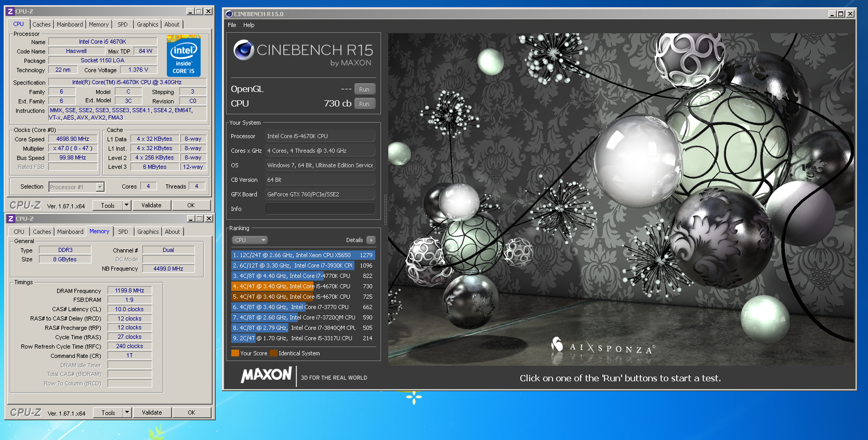Click the Intel Core i5 logo badge
This screenshot has height=440, width=868.
tap(183, 56)
